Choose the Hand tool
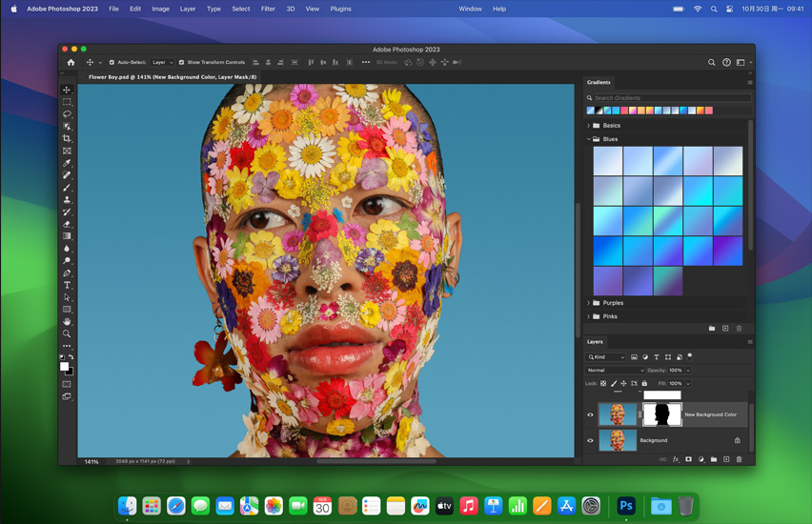812x524 pixels. [67, 322]
